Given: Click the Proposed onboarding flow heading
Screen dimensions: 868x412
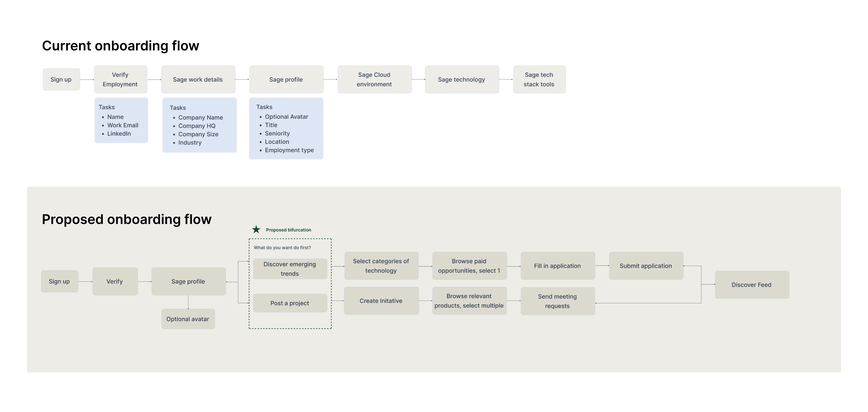Looking at the screenshot, I should pos(127,219).
